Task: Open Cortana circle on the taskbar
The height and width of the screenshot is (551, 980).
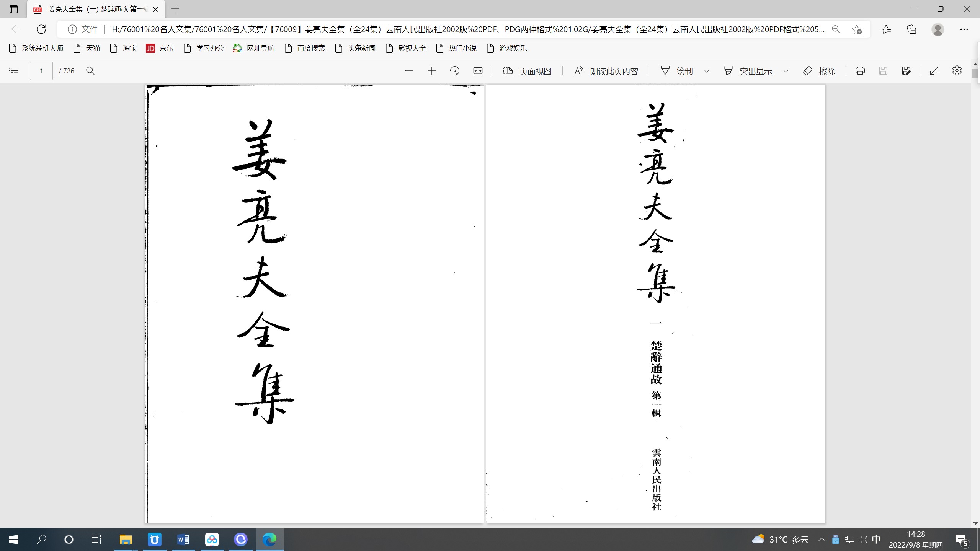Action: (69, 540)
